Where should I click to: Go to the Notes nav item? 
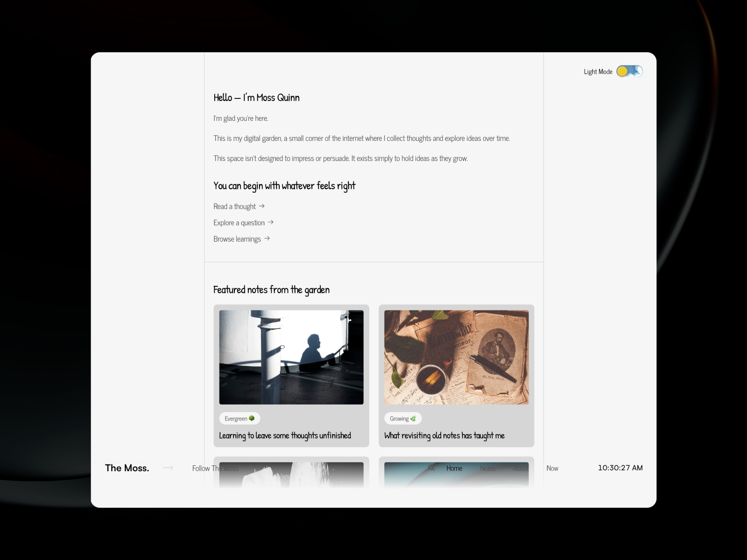[487, 468]
